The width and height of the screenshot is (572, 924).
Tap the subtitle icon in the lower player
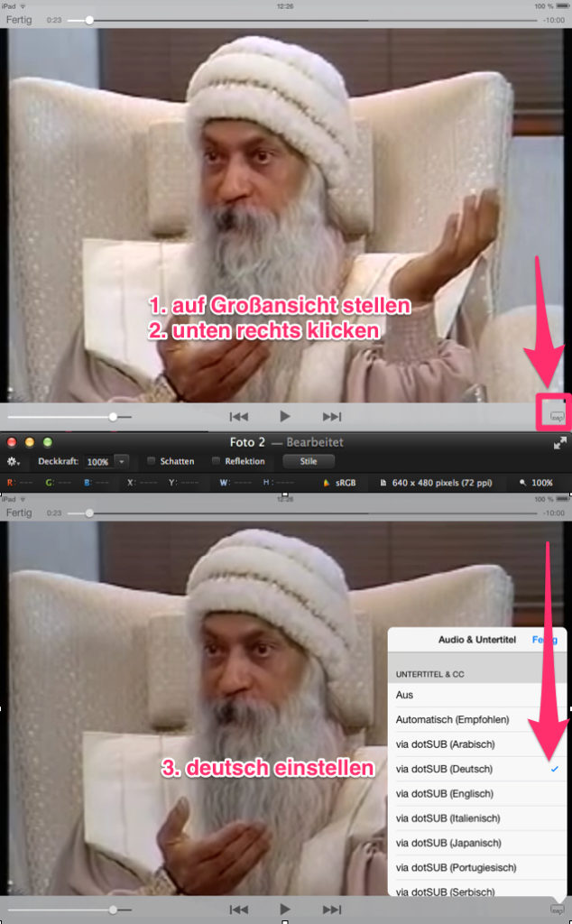pos(557,910)
